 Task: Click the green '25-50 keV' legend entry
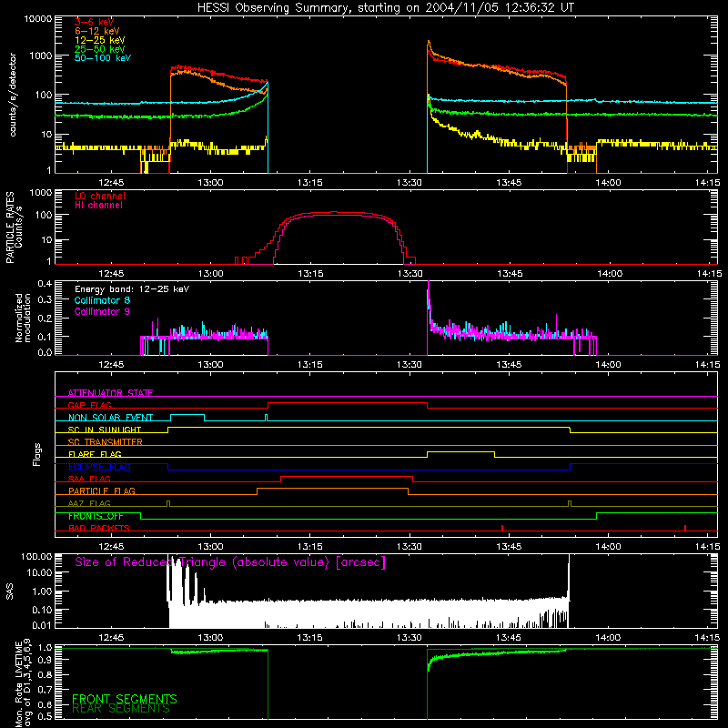(100, 49)
